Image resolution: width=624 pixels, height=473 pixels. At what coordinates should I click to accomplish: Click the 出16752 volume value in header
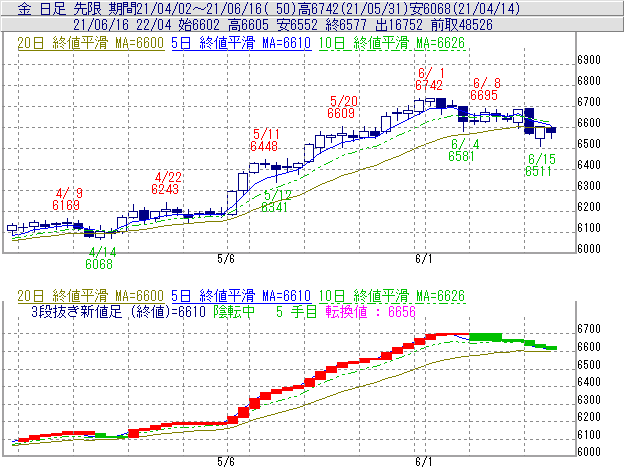(x=398, y=25)
